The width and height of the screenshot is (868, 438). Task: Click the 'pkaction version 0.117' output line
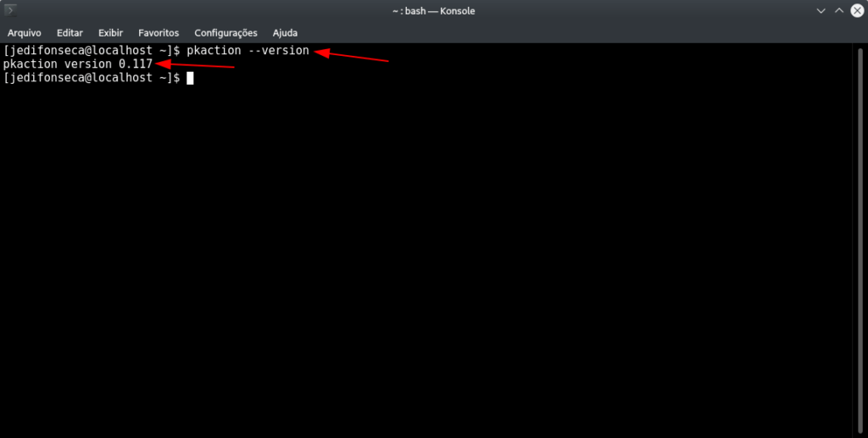77,64
